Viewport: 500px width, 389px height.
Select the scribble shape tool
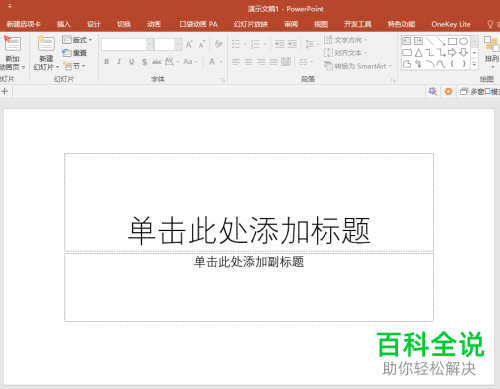pos(418,64)
